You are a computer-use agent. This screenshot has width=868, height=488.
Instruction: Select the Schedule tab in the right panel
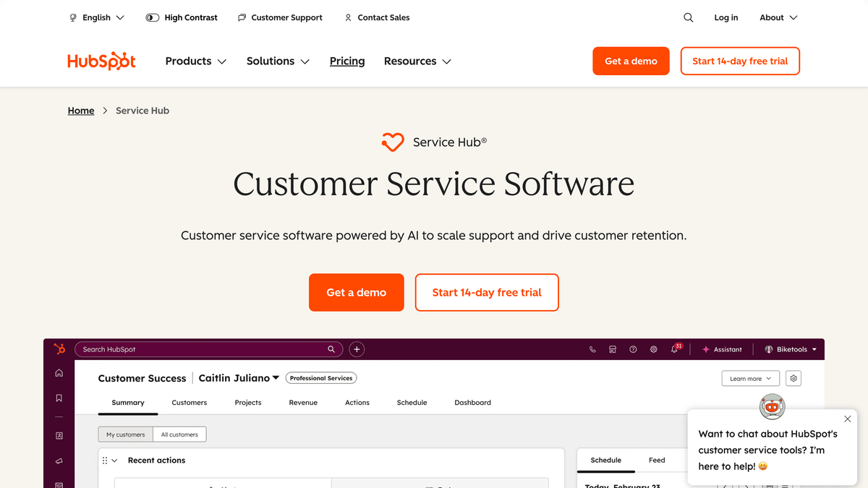point(606,460)
